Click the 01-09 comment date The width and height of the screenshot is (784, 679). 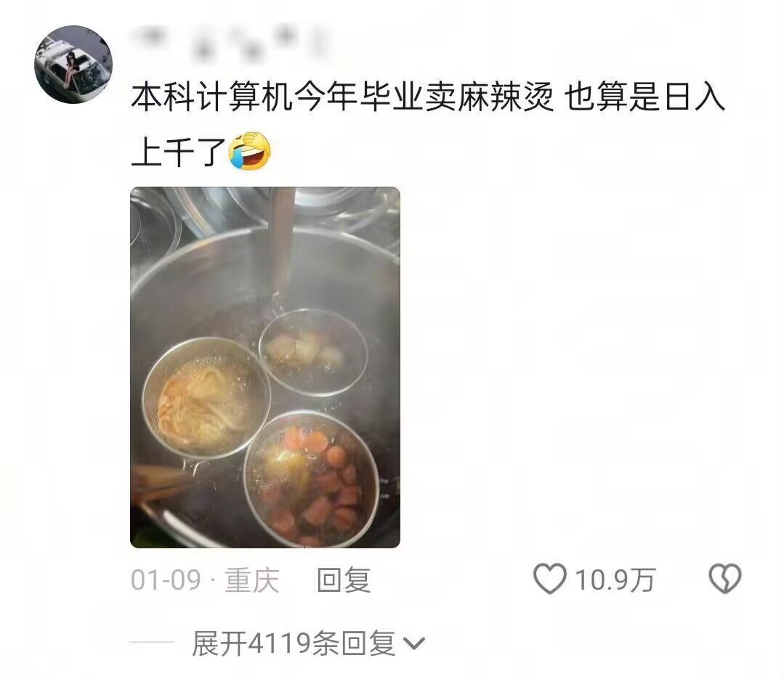(x=166, y=580)
